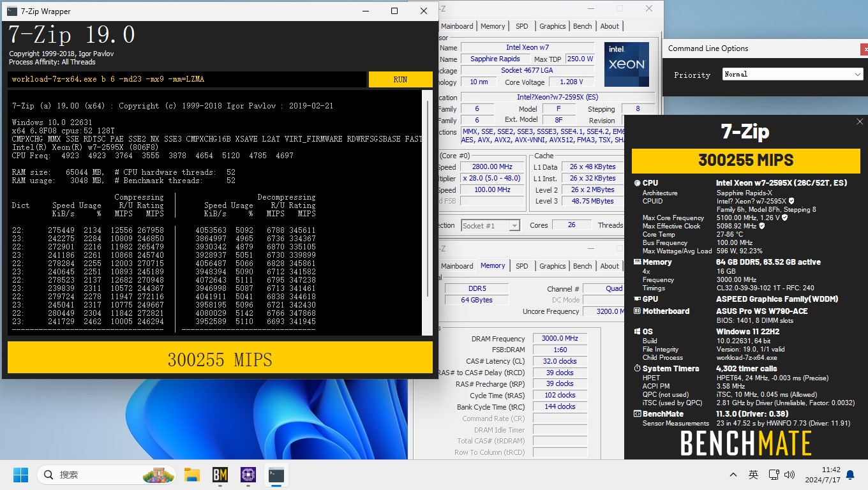Click the Intel Xeon logo in CPU-Z
This screenshot has width=868, height=490.
point(627,64)
